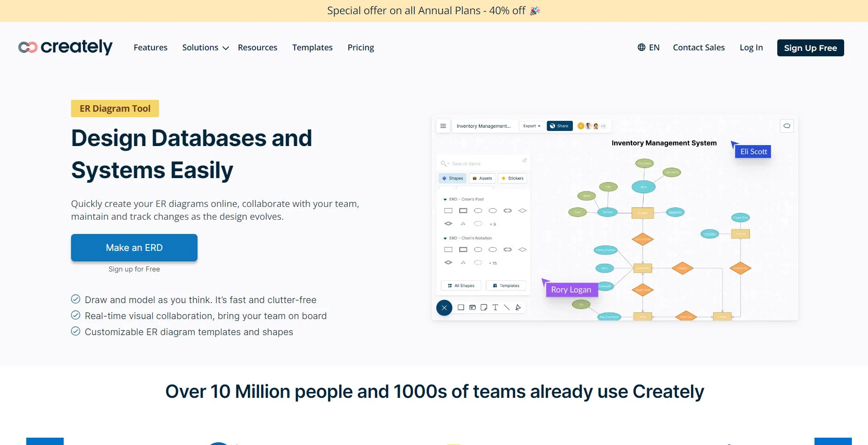The image size is (868, 445).
Task: Pick the triangle shape under Chen's Notation
Action: click(463, 263)
